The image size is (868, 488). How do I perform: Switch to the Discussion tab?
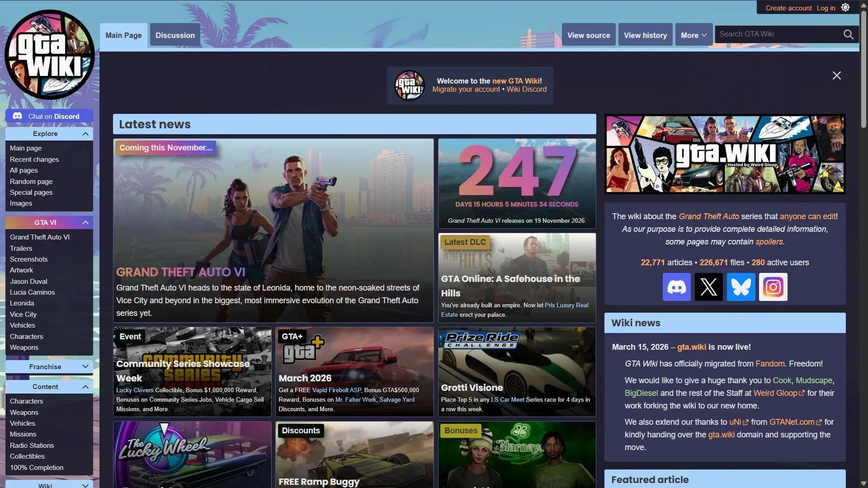click(175, 35)
